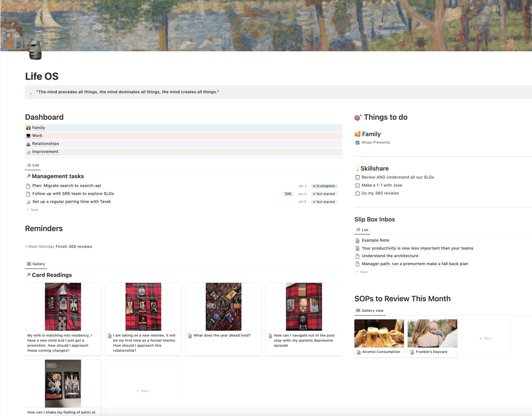Click the arrow icon beside Card Readings

click(28, 275)
